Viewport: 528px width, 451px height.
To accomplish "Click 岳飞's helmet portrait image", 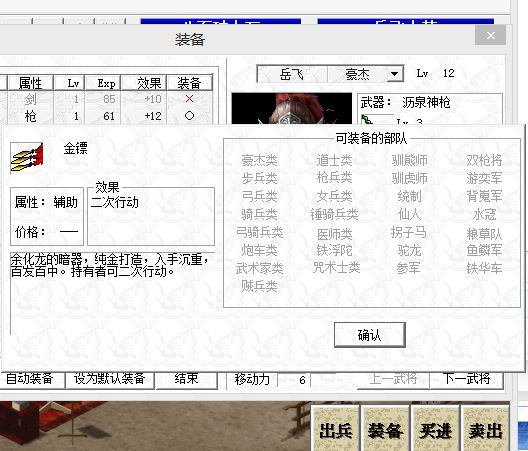I will click(292, 108).
